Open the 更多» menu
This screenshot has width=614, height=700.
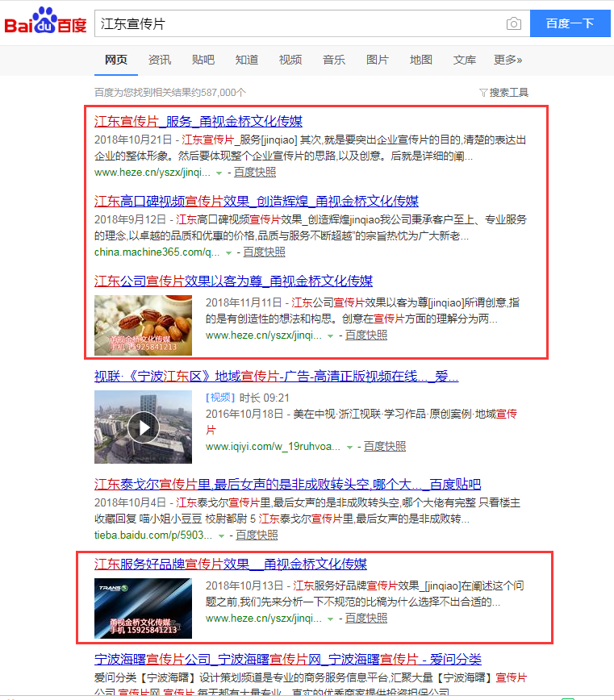pos(507,60)
